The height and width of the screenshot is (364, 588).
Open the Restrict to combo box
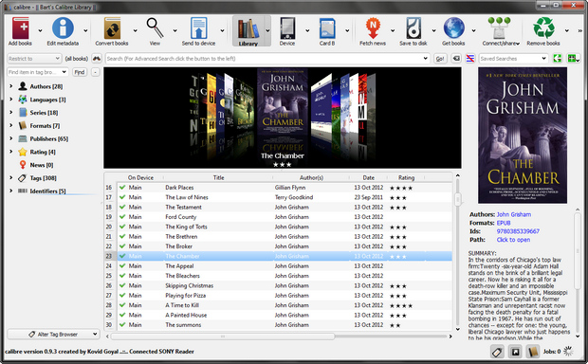pos(34,59)
